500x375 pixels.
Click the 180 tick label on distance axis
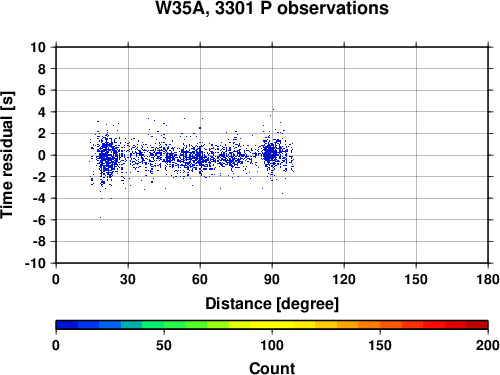[x=488, y=279]
